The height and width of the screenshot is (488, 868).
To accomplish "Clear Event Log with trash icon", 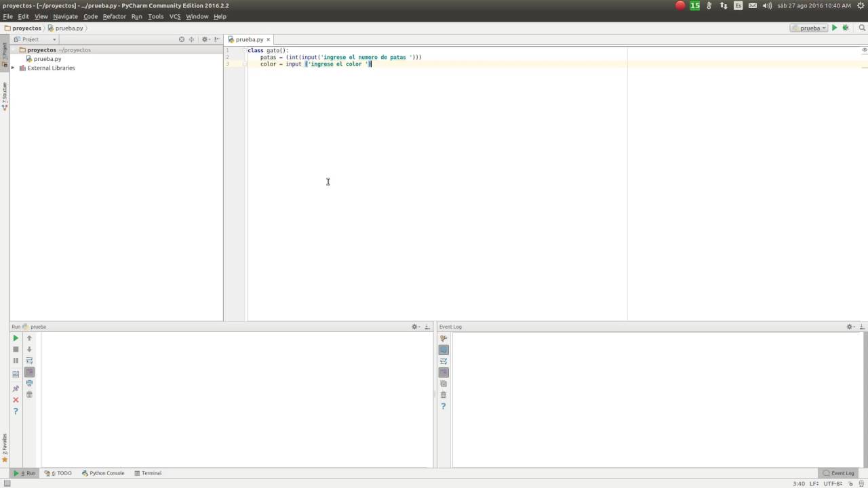I will click(x=443, y=394).
